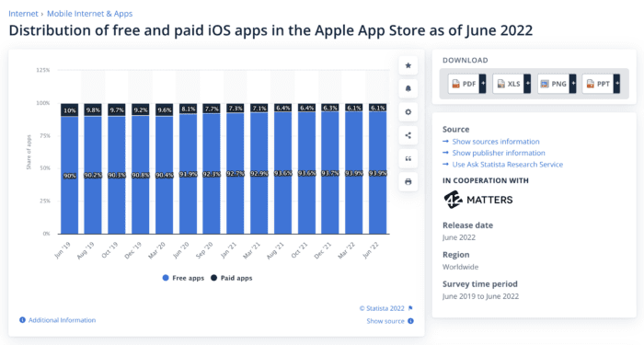Click the bell notification icon
The height and width of the screenshot is (345, 644).
point(408,88)
